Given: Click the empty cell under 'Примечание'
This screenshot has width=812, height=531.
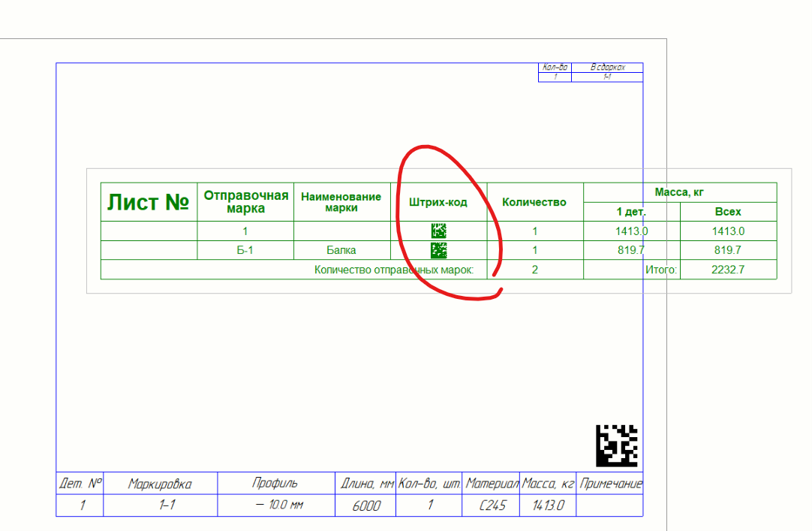Looking at the screenshot, I should coord(609,505).
